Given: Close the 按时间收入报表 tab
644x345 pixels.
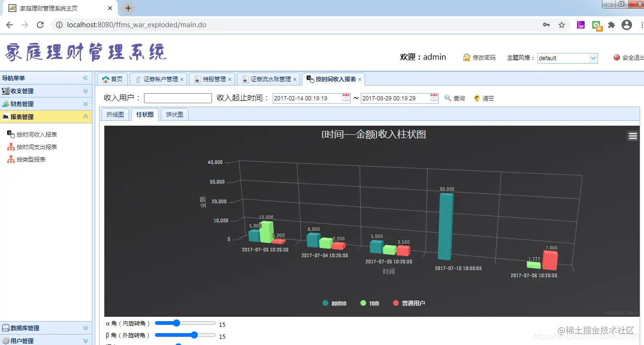Looking at the screenshot, I should pyautogui.click(x=360, y=79).
